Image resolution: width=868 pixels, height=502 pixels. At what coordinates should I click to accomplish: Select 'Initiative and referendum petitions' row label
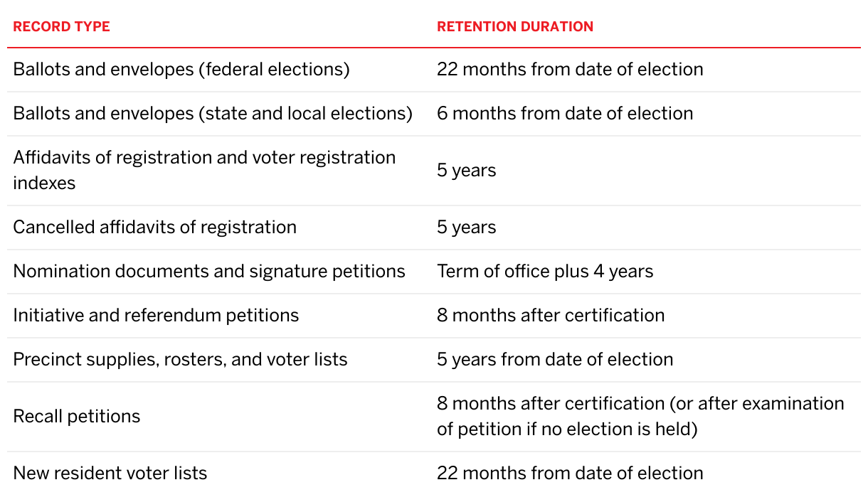156,316
